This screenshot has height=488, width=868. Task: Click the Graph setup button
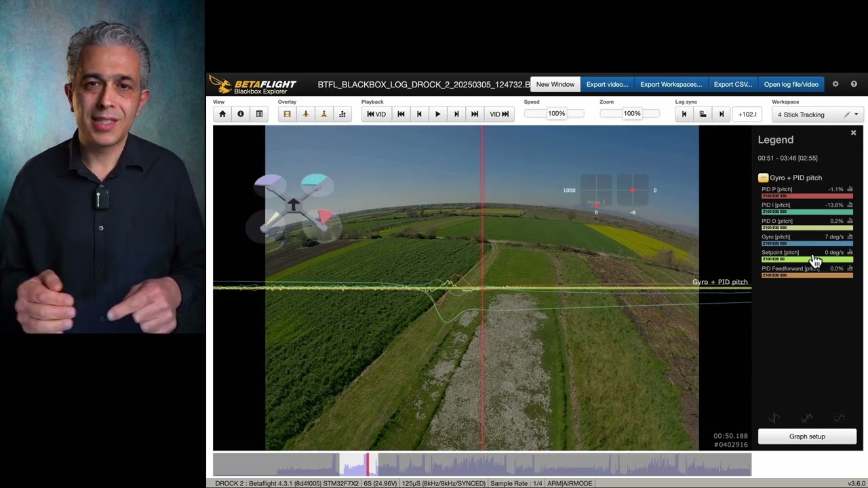click(807, 436)
